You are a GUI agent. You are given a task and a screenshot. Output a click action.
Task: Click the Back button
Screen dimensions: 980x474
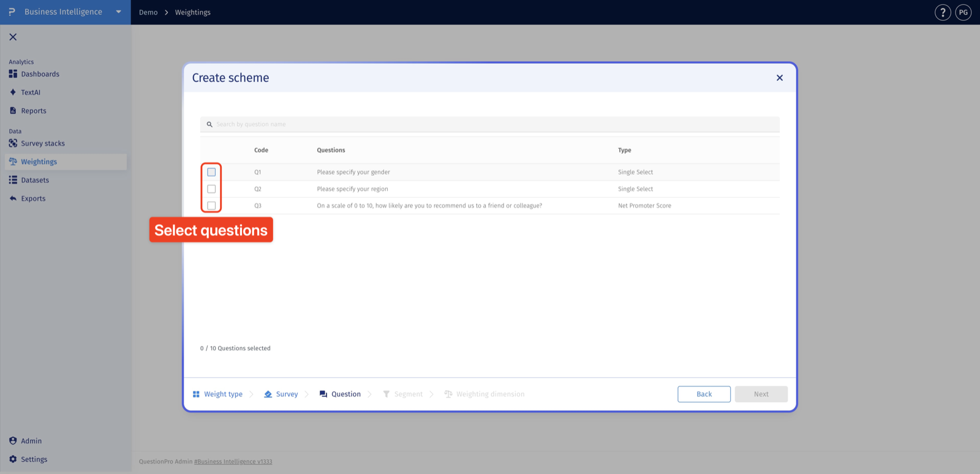(704, 394)
